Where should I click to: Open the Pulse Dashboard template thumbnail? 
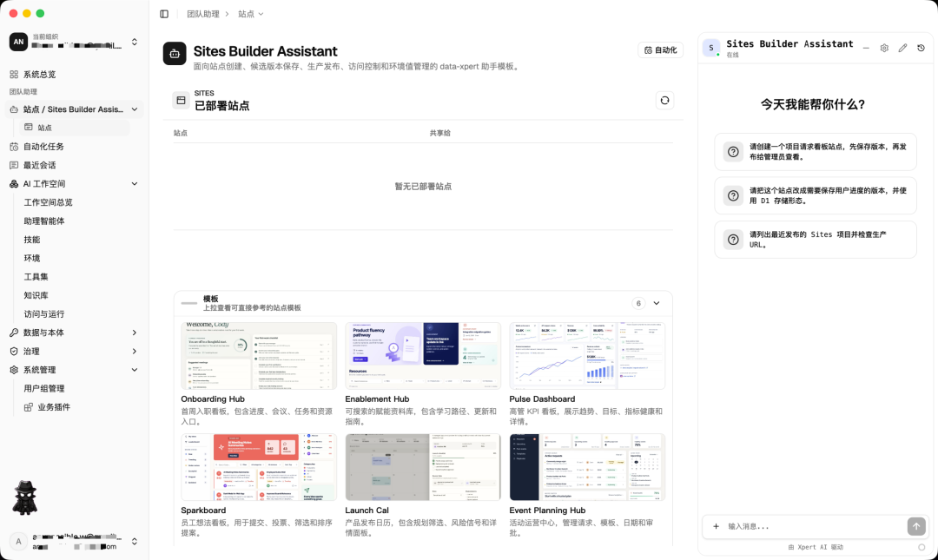(587, 356)
